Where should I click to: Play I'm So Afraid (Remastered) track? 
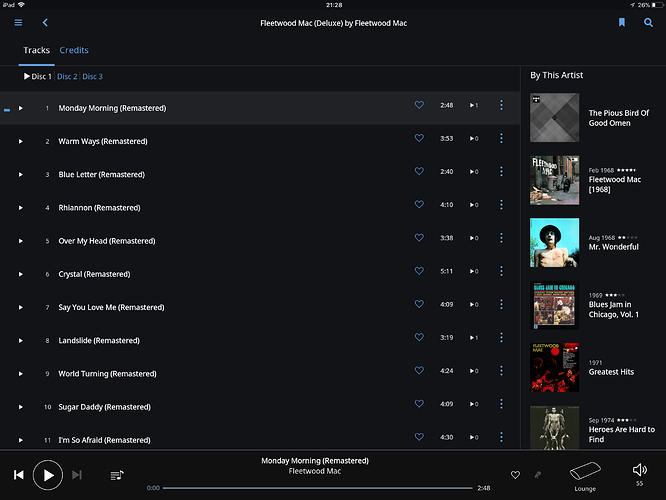[x=20, y=440]
